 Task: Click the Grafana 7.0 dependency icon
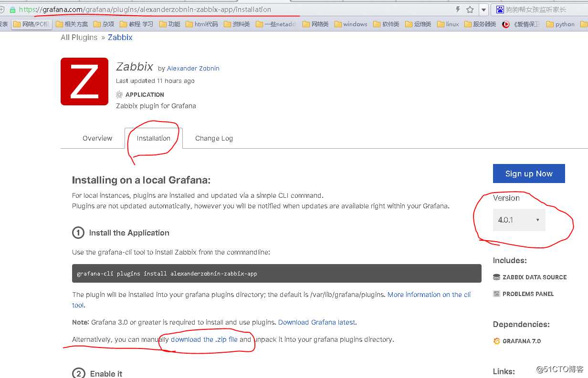point(496,341)
